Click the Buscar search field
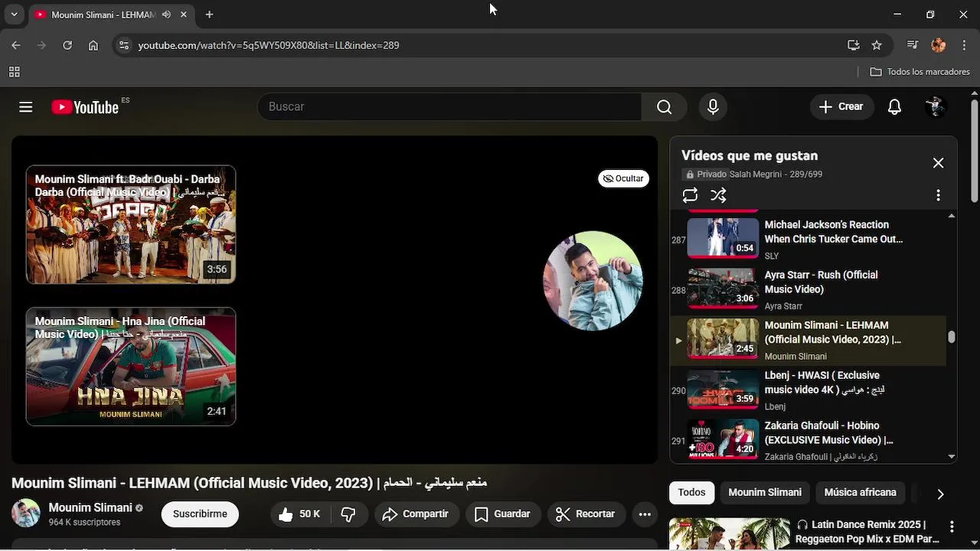This screenshot has width=980, height=551. [449, 107]
